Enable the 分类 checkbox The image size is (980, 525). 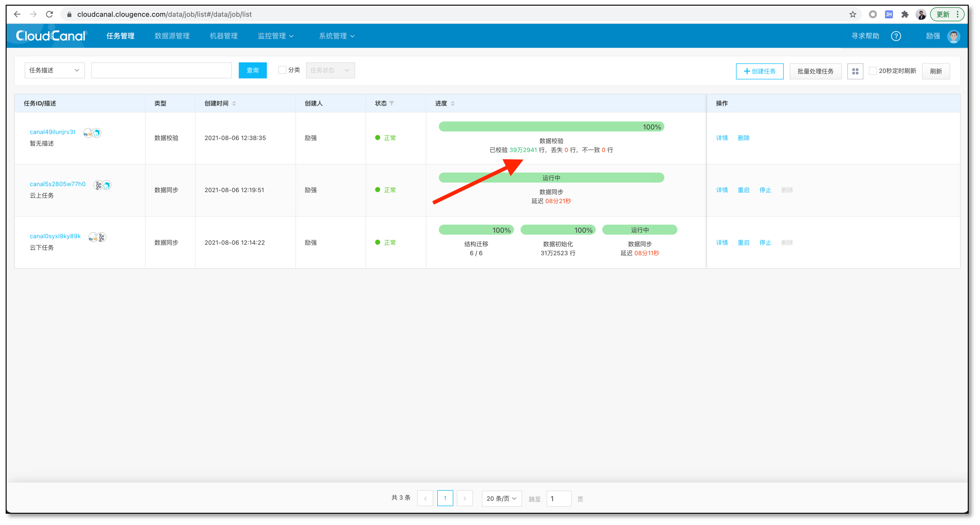(x=282, y=70)
